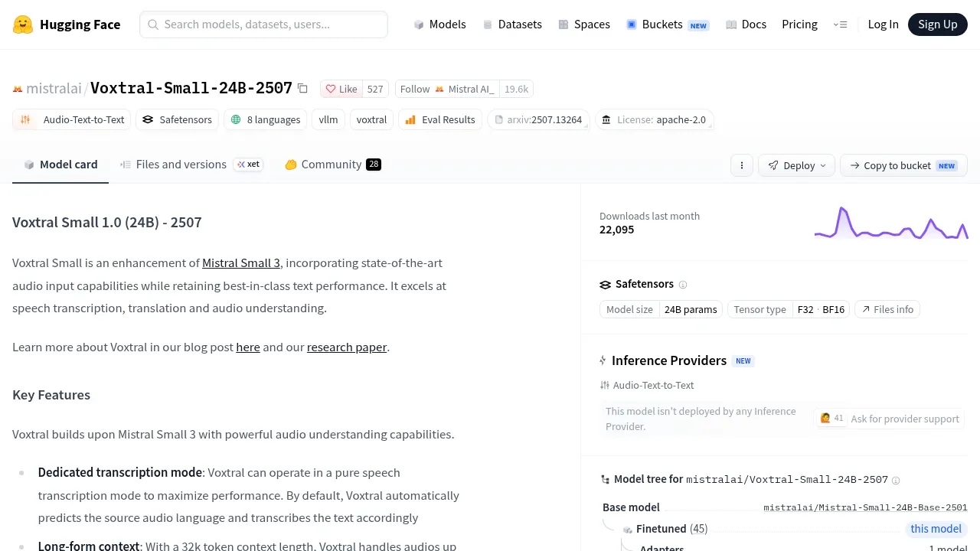Click the heart Like button
980x551 pixels.
tap(341, 89)
